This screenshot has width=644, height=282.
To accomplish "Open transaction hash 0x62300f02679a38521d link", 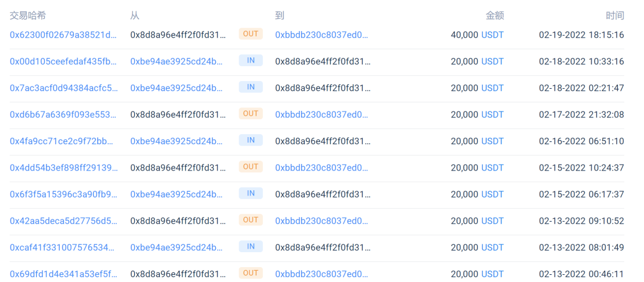I will (x=63, y=35).
